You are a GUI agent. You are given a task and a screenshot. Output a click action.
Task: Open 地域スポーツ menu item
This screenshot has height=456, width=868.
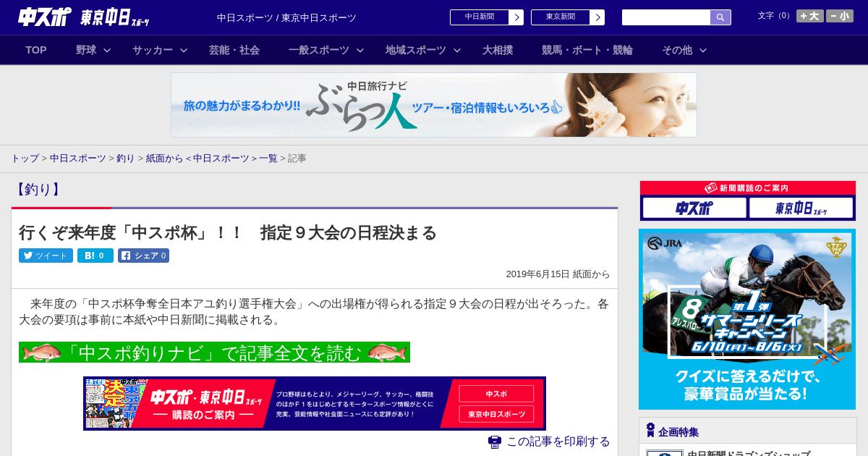coord(416,50)
